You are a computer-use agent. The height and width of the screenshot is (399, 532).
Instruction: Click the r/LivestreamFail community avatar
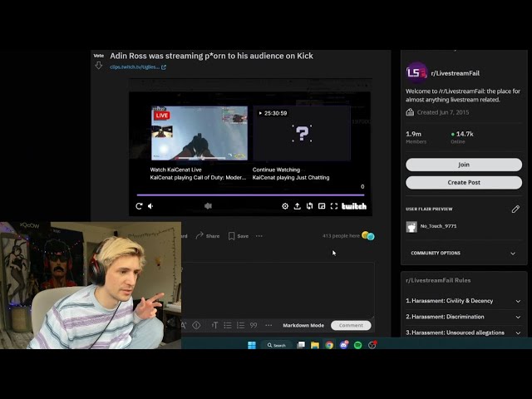[416, 72]
